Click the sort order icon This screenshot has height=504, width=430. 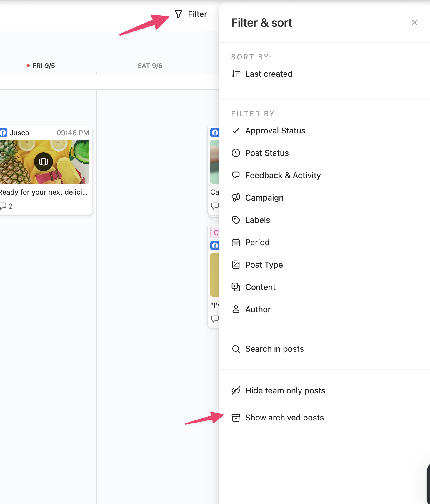coord(236,74)
